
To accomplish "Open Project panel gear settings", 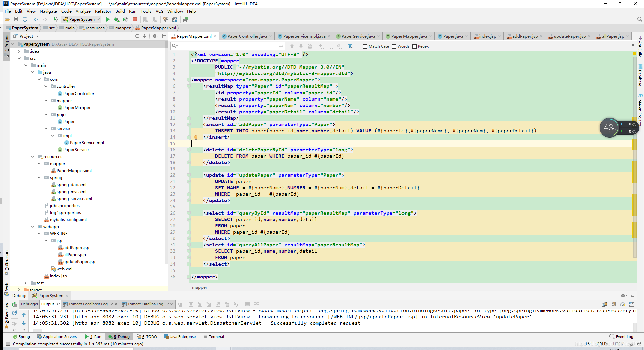I will click(155, 36).
